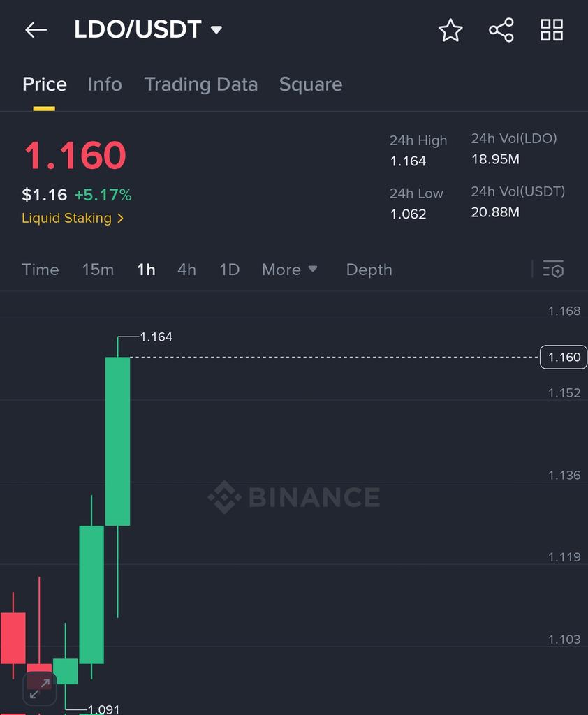Add LDO/USDT to favorites with star icon

tap(450, 30)
